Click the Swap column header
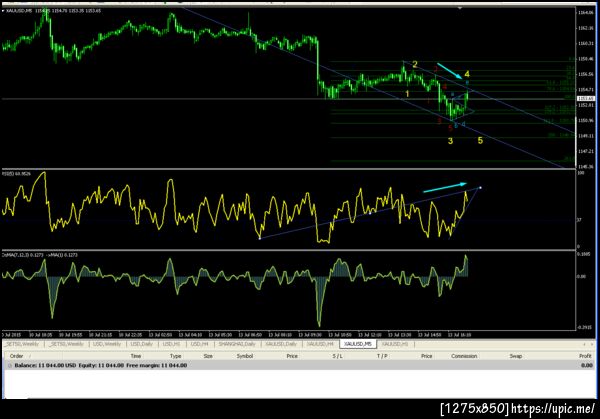 coord(515,356)
